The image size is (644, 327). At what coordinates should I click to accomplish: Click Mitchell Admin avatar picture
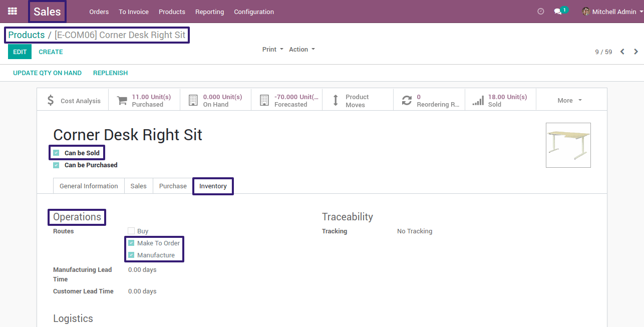[x=586, y=12]
